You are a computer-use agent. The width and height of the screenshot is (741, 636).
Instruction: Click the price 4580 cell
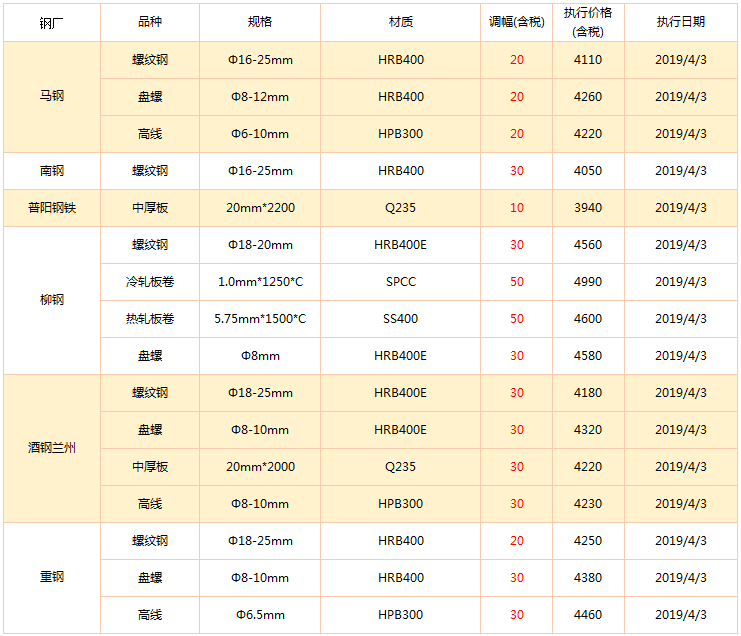[x=588, y=356]
